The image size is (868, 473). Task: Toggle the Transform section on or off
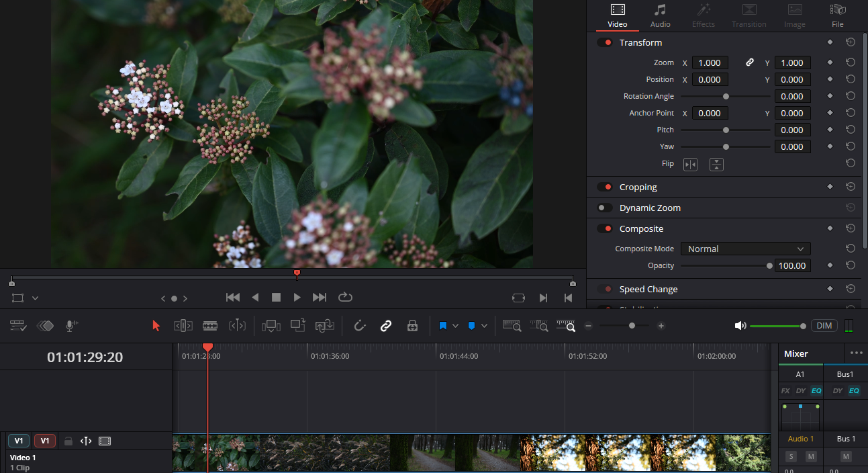604,42
